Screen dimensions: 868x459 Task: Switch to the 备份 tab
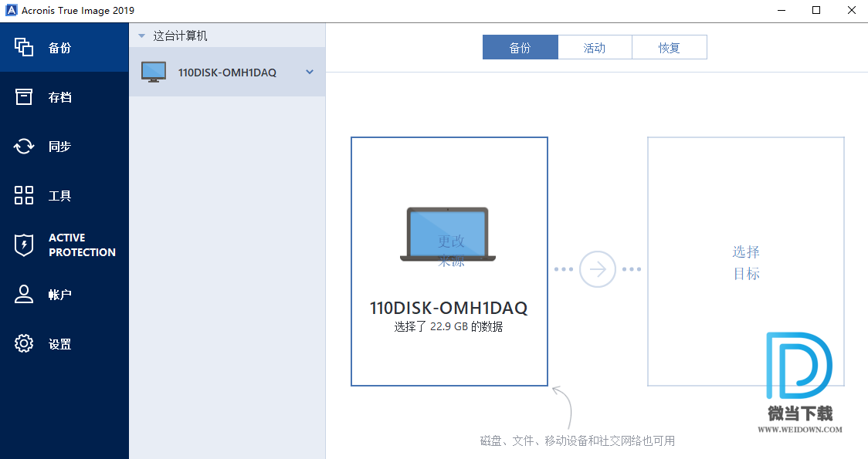[x=520, y=47]
